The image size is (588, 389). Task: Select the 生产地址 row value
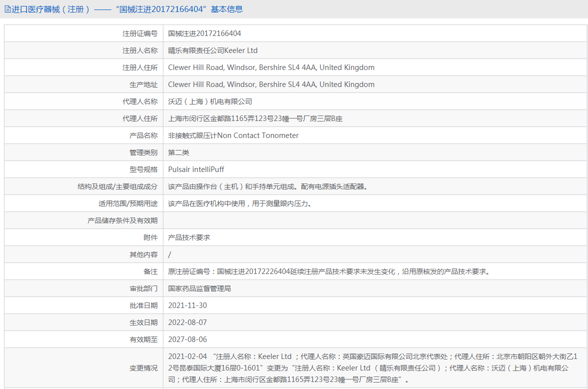click(271, 84)
